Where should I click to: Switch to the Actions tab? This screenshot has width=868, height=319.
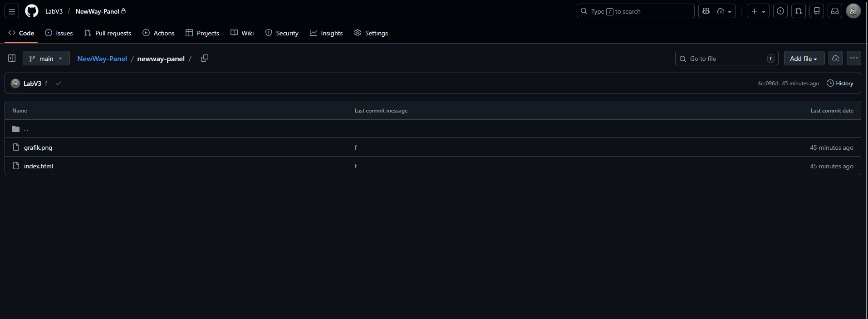click(158, 33)
